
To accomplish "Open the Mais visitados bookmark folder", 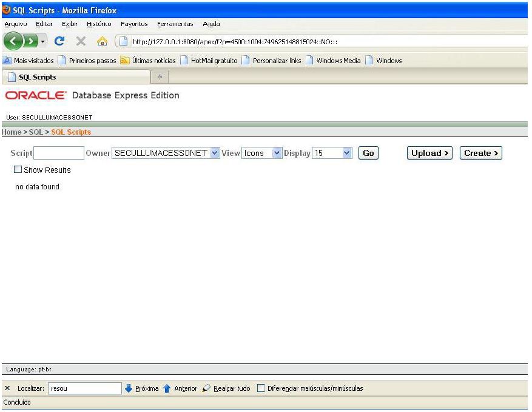I will point(28,61).
